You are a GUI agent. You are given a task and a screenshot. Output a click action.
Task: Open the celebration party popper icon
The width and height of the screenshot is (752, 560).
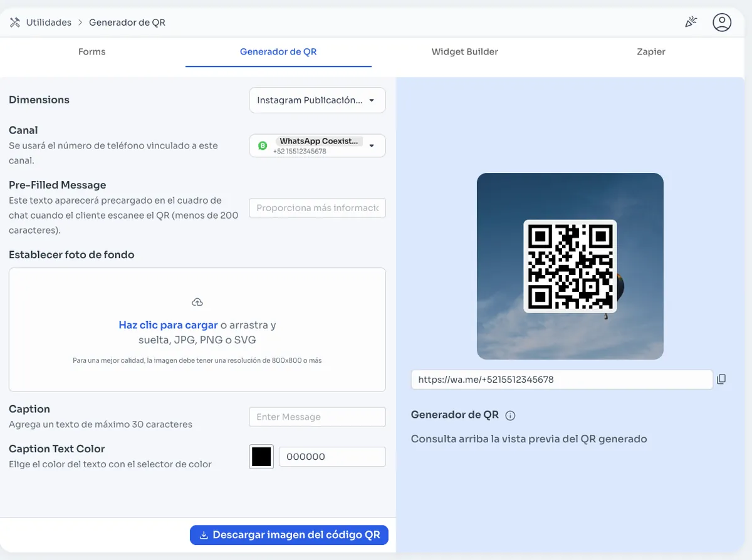click(691, 22)
